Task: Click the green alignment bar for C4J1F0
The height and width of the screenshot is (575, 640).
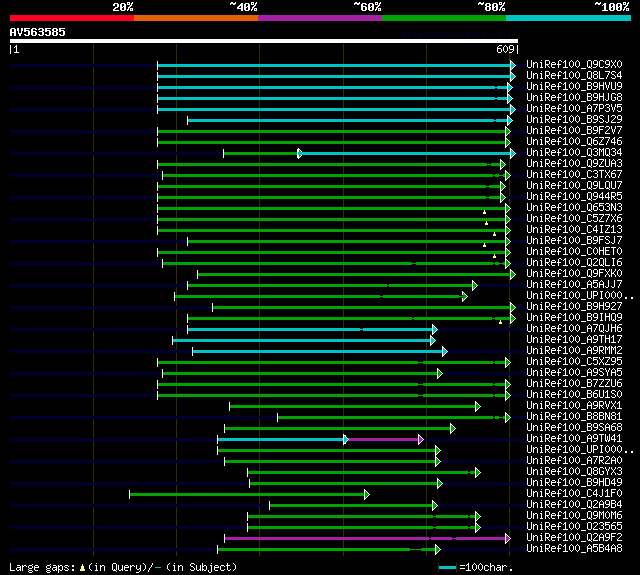Action: [x=247, y=494]
